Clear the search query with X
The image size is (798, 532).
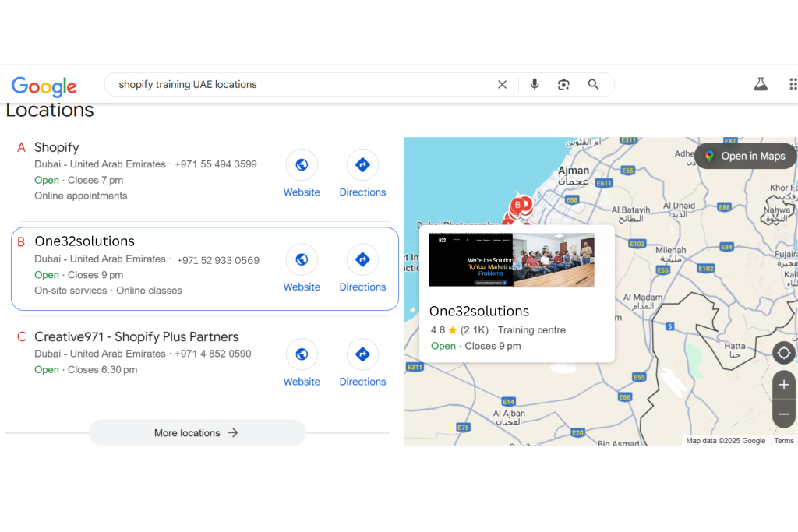point(502,84)
